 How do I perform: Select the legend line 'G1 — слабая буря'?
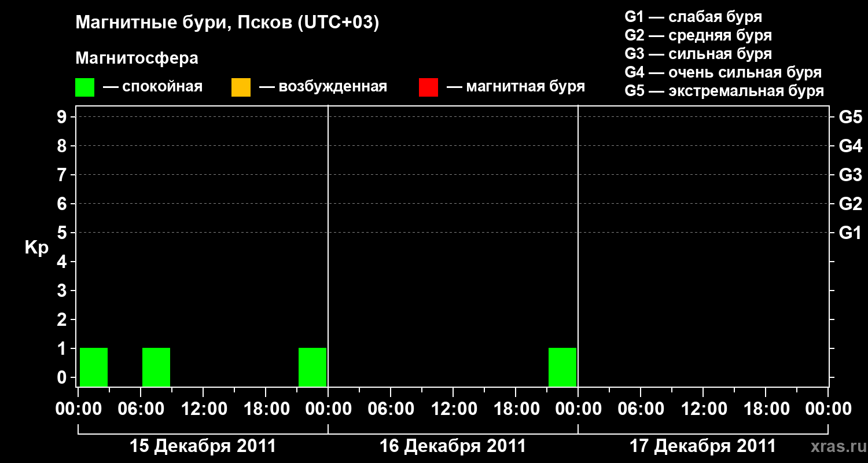coord(693,16)
